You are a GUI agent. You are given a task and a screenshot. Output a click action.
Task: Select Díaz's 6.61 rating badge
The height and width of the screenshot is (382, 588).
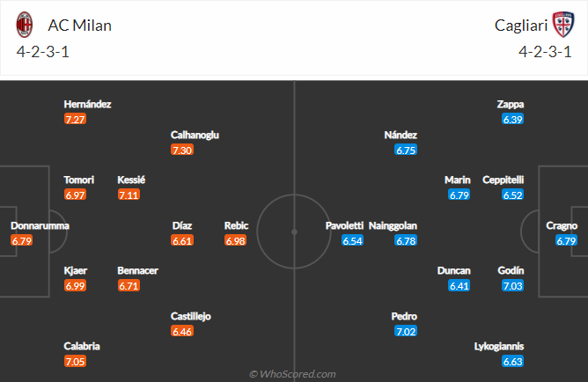click(182, 240)
